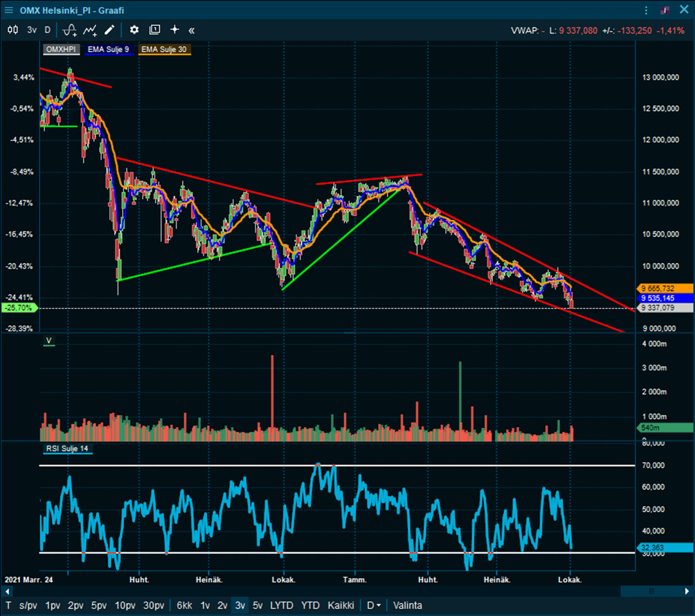Open the D interval dropdown in bottom bar

pyautogui.click(x=374, y=606)
